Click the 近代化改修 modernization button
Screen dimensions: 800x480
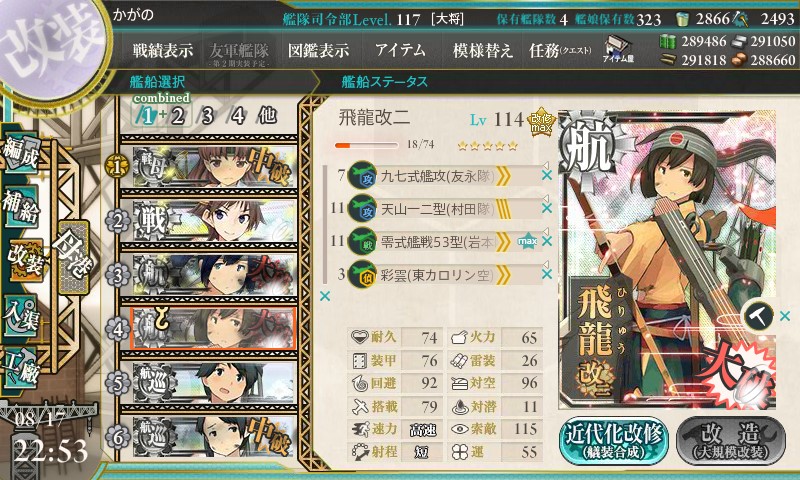click(614, 440)
